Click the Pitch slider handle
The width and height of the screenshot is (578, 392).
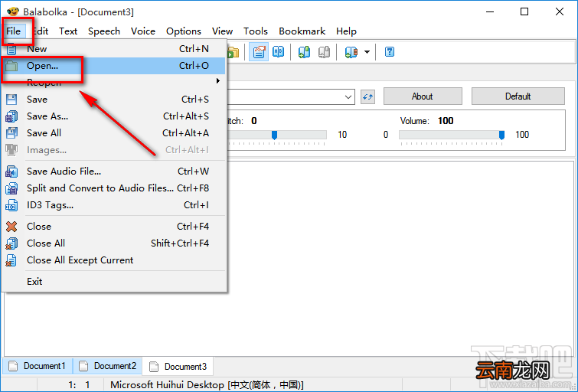[x=274, y=135]
